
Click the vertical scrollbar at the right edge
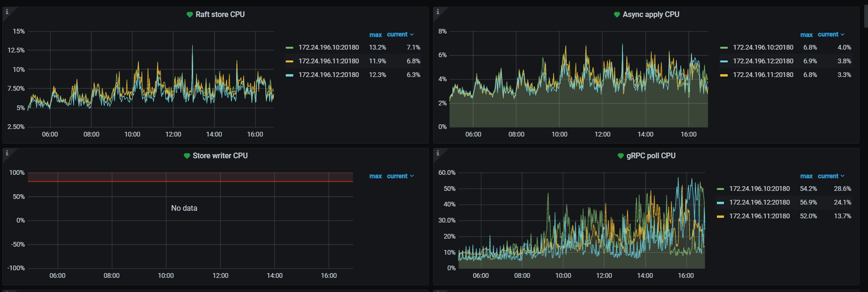[x=865, y=14]
